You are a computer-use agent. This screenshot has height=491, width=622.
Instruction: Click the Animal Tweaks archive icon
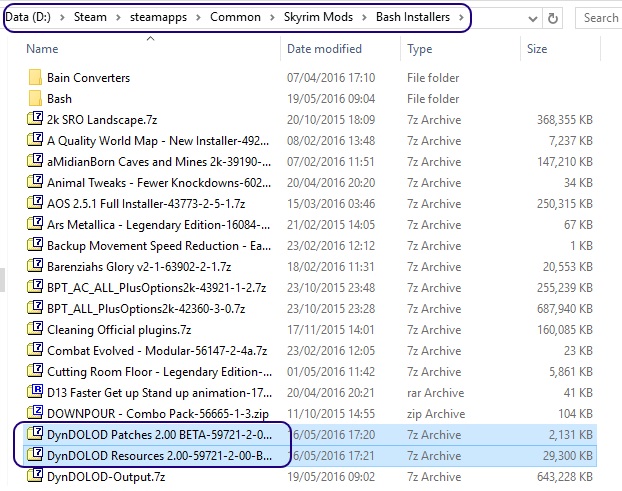(x=35, y=182)
